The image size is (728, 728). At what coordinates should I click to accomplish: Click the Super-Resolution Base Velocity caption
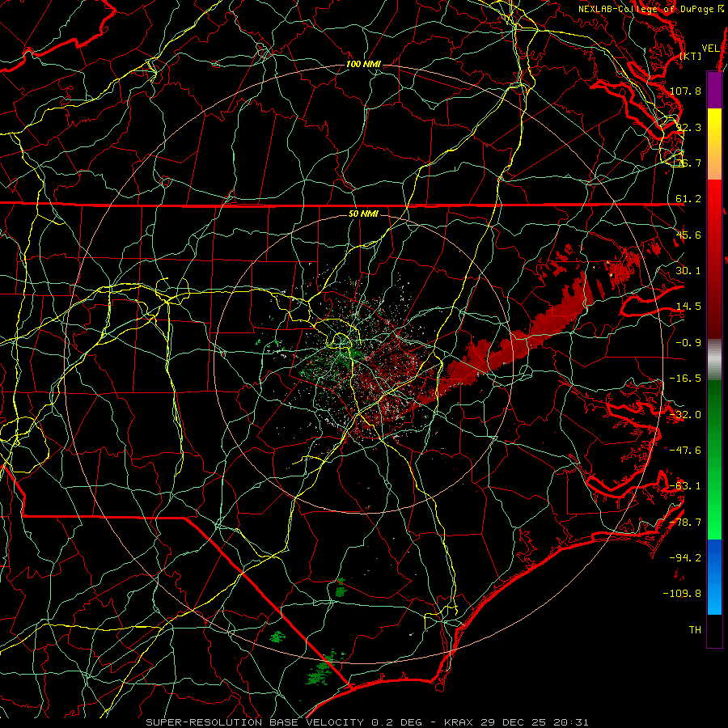[x=366, y=722]
